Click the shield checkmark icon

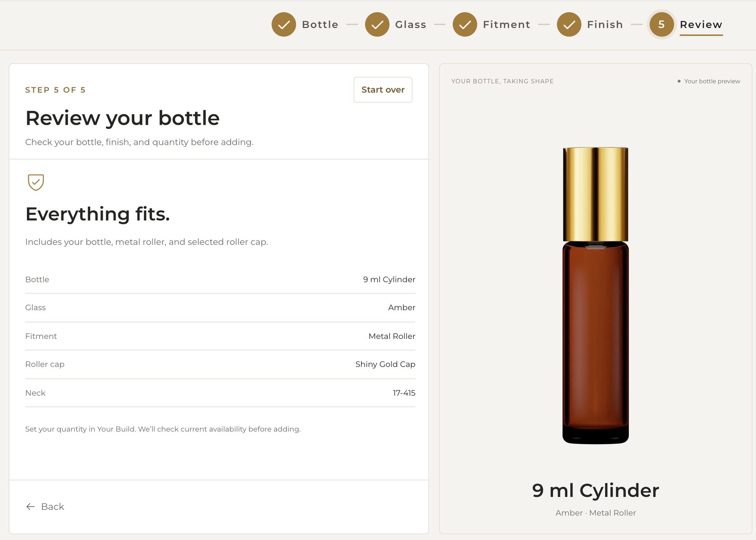[36, 182]
